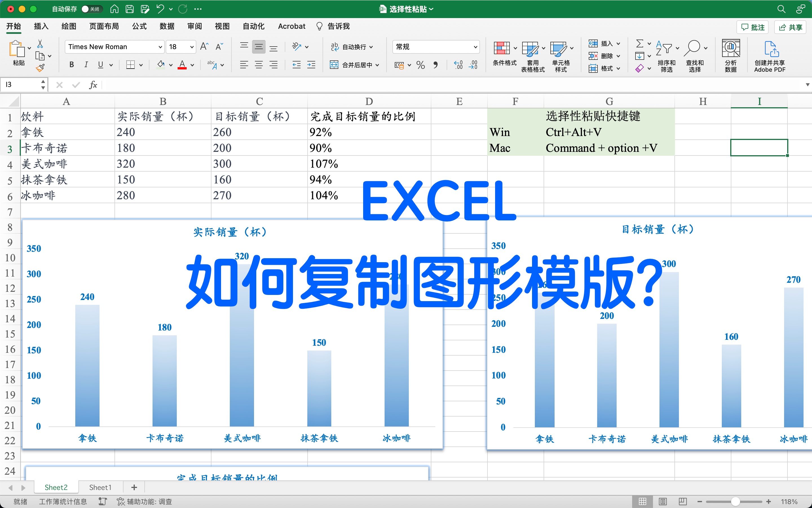Viewport: 812px width, 508px height.
Task: Click the insert function fx icon
Action: pos(93,85)
